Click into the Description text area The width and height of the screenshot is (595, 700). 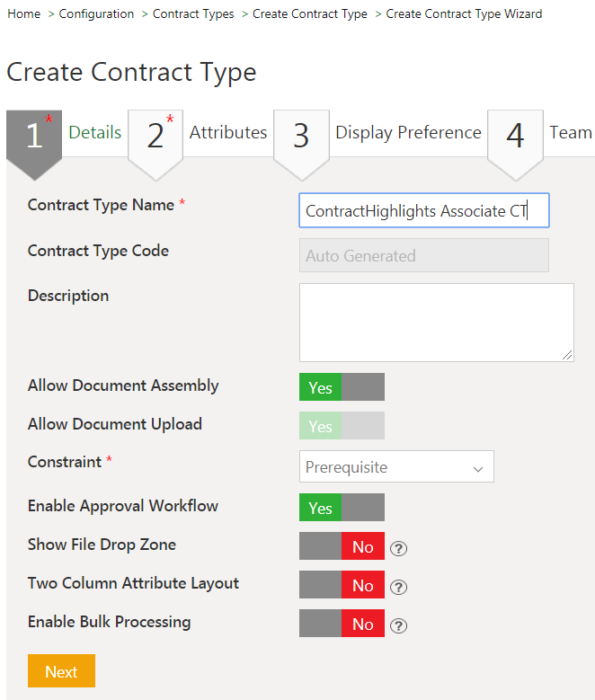tap(436, 323)
